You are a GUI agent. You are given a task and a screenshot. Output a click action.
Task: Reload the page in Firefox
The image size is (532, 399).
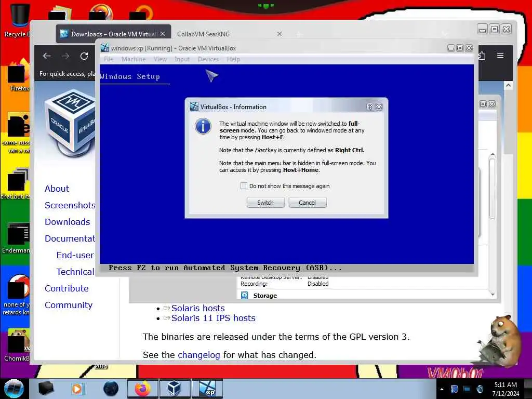84,56
